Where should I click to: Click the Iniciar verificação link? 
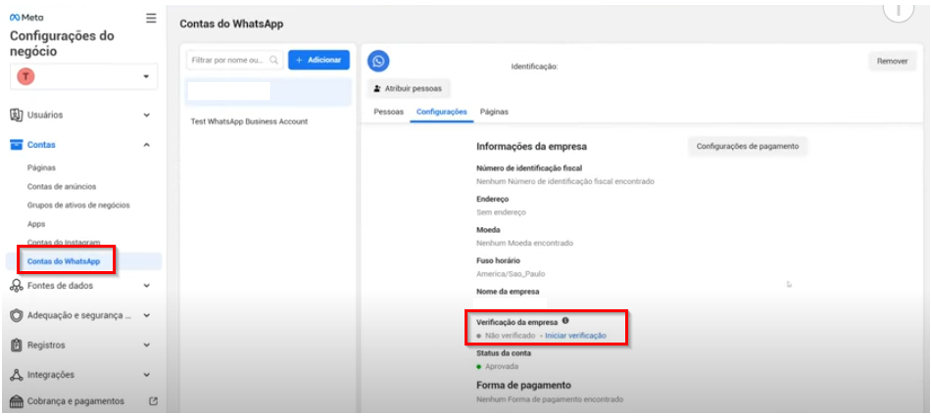[576, 335]
